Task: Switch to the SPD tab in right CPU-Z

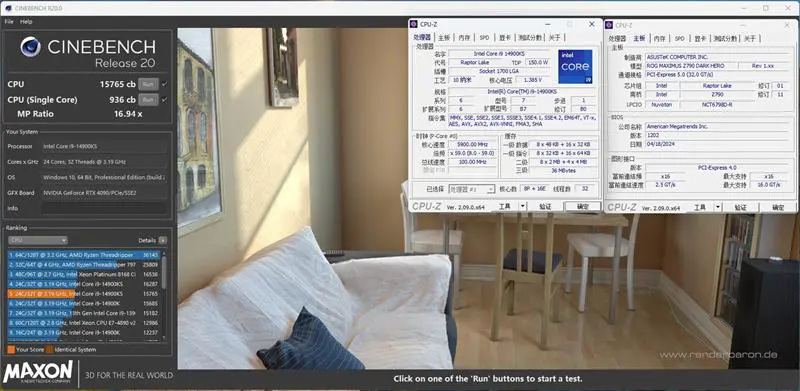Action: click(680, 38)
